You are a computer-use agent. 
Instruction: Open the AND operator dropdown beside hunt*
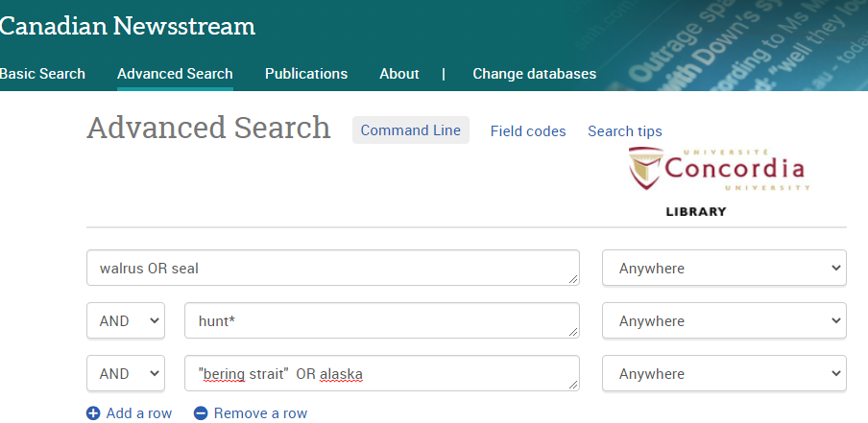126,320
